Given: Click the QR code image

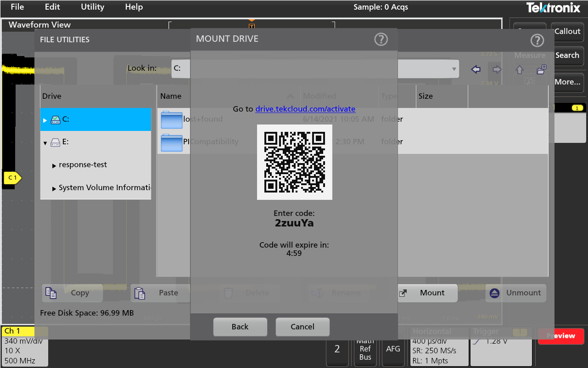Looking at the screenshot, I should click(x=294, y=162).
